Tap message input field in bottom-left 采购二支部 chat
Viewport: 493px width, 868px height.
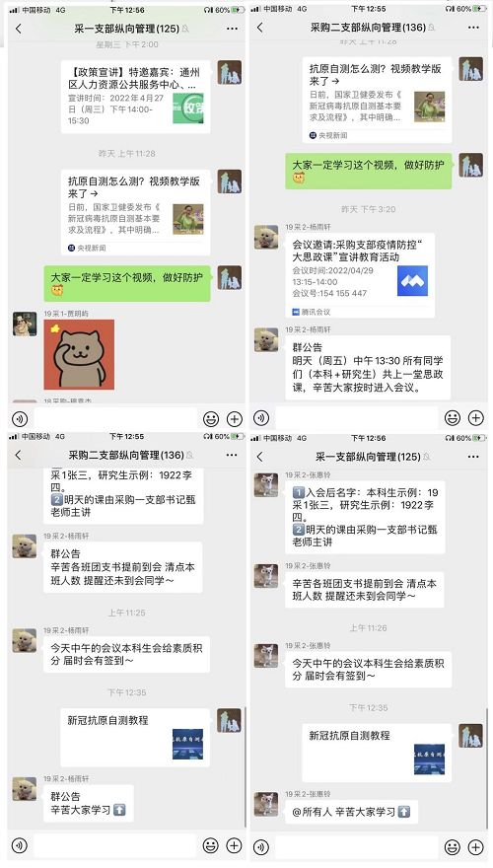115,845
